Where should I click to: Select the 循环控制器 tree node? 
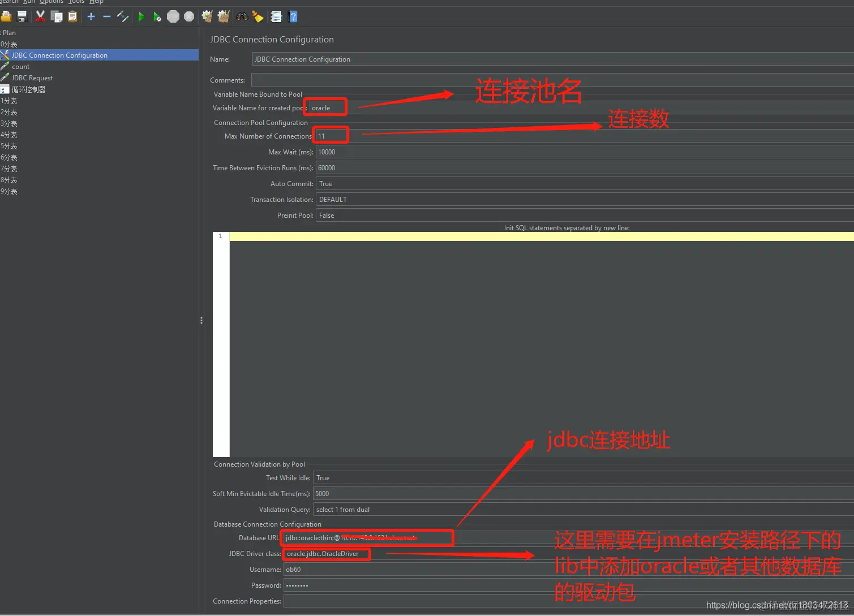coord(28,89)
